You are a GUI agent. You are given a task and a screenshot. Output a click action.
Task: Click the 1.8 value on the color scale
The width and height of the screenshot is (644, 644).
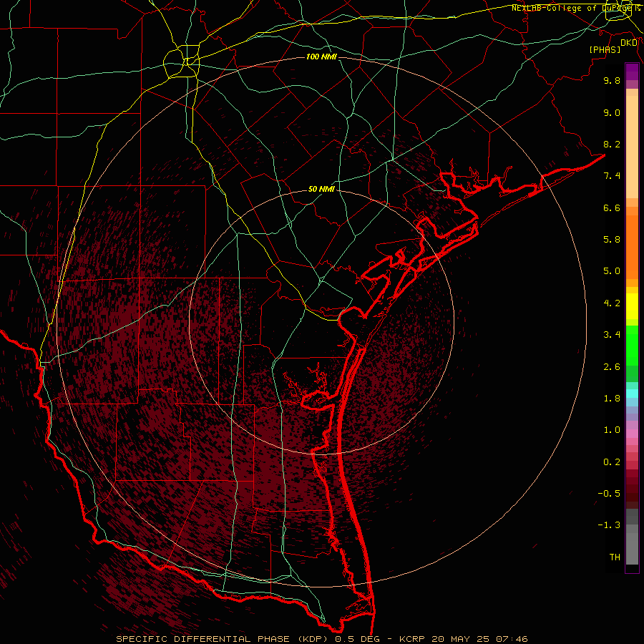pos(612,399)
